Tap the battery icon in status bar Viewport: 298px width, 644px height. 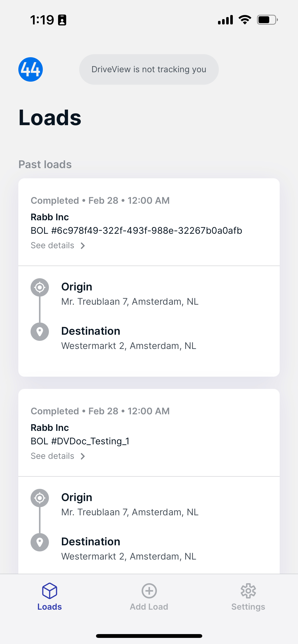(267, 20)
